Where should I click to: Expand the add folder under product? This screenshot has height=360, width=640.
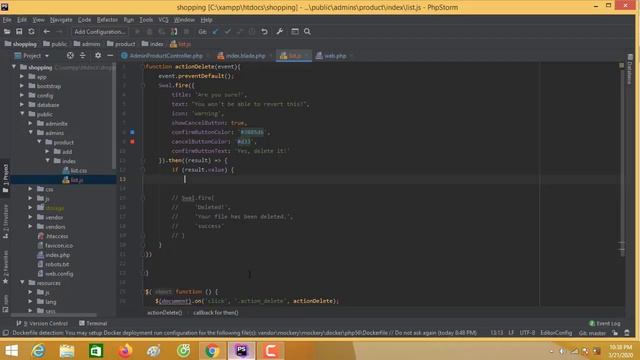click(x=48, y=151)
